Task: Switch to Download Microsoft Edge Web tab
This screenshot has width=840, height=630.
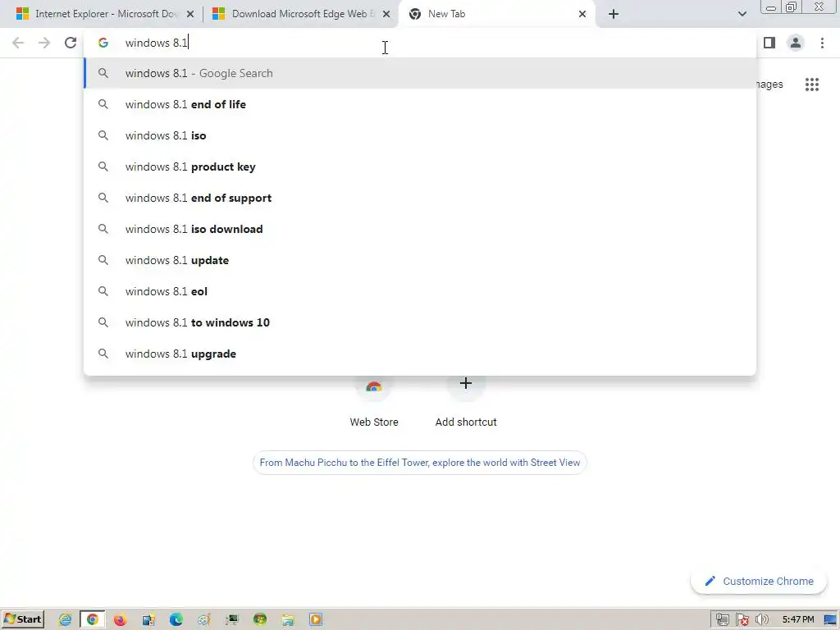Action: (300, 14)
